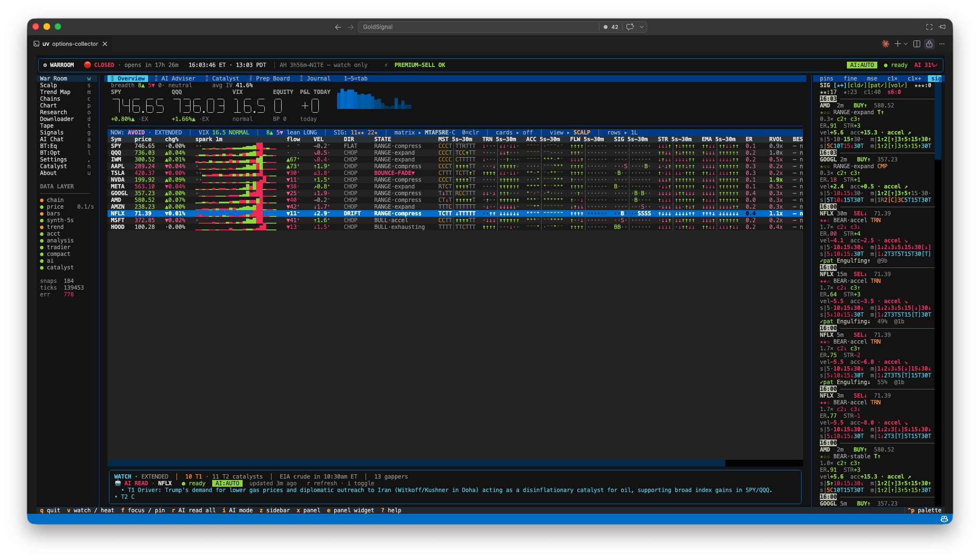Click the terminal icon on options-collector tab
This screenshot has width=980, height=560.
[x=37, y=44]
